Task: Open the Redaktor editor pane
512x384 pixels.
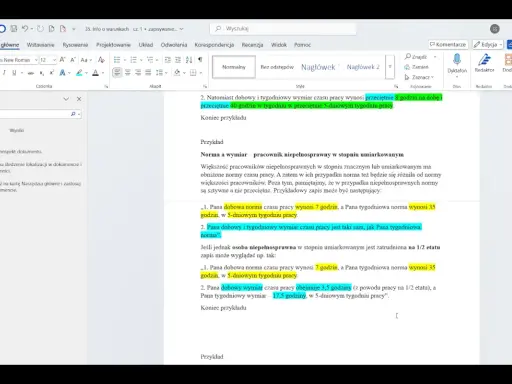Action: (x=484, y=63)
